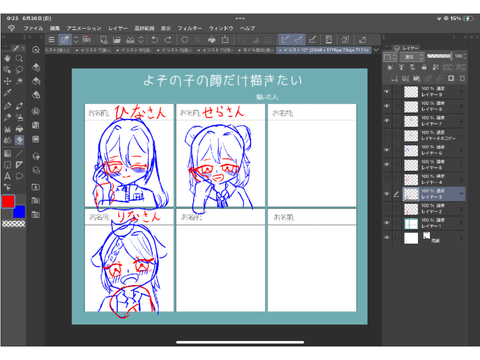Select the 用紙 paper layer thumbnail
Viewport: 480px width, 360px height.
[411, 238]
